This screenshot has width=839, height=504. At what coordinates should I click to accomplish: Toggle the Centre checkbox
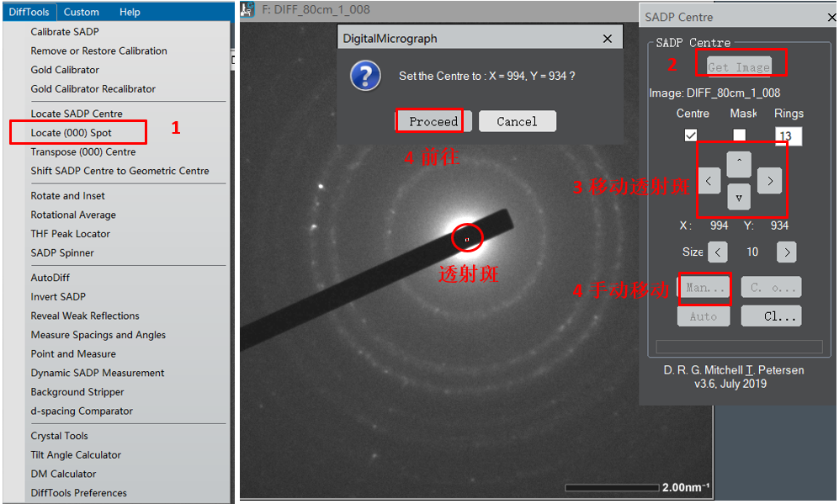coord(691,135)
